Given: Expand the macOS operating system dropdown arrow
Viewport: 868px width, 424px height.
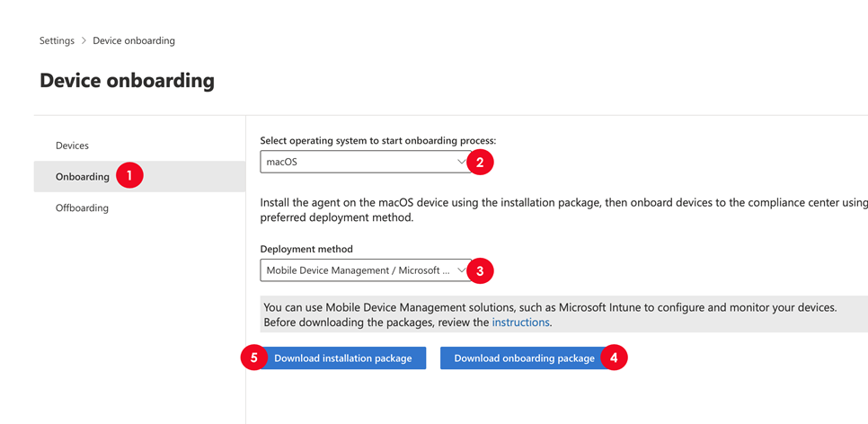Looking at the screenshot, I should pyautogui.click(x=461, y=162).
